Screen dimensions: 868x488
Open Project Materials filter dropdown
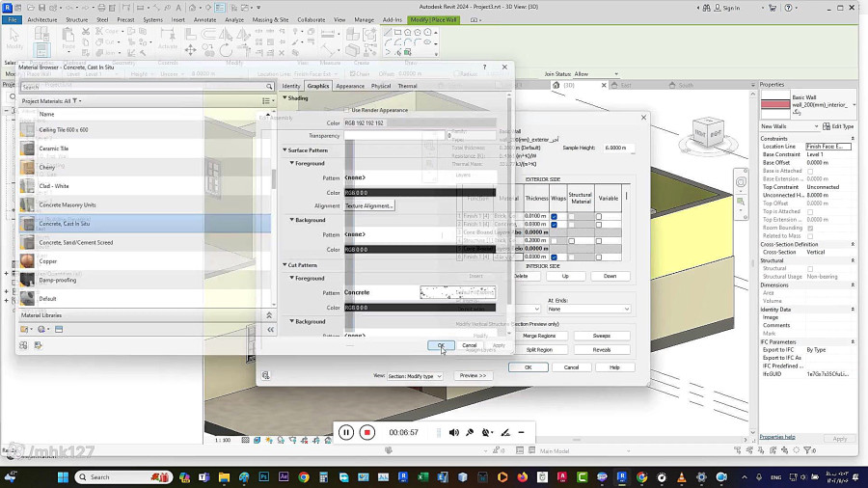coord(77,101)
